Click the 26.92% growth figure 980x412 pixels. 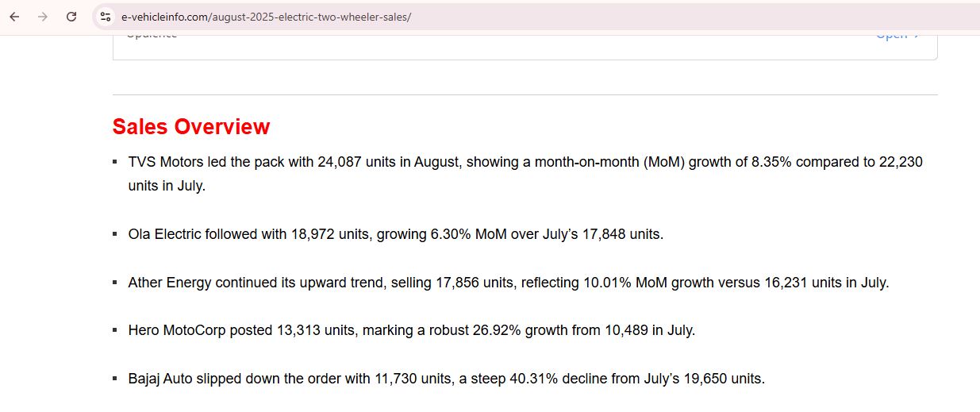click(494, 331)
